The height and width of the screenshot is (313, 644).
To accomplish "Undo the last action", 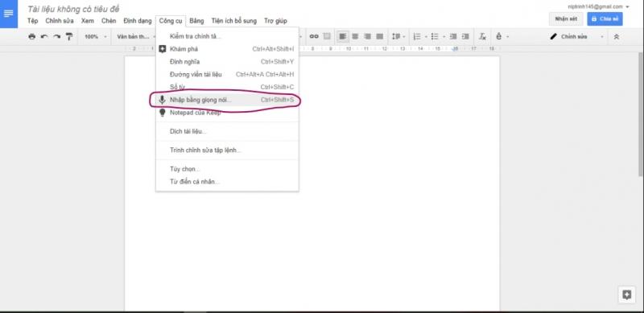I will point(44,36).
